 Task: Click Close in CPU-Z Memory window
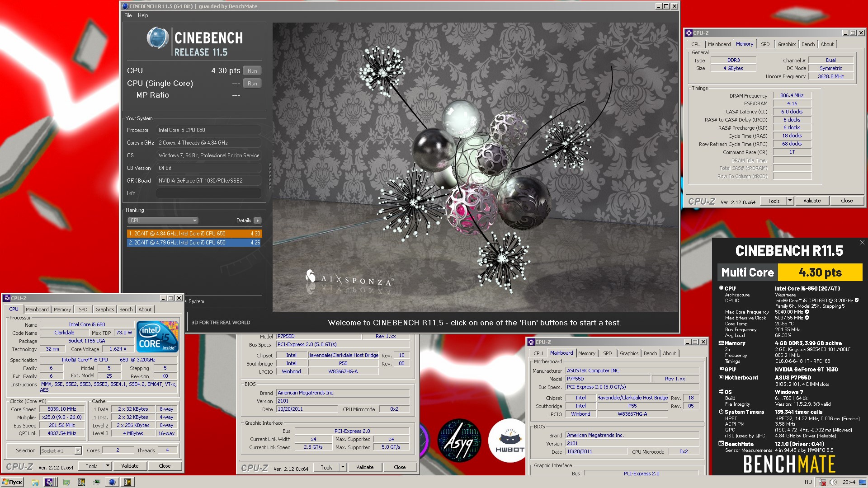(847, 201)
